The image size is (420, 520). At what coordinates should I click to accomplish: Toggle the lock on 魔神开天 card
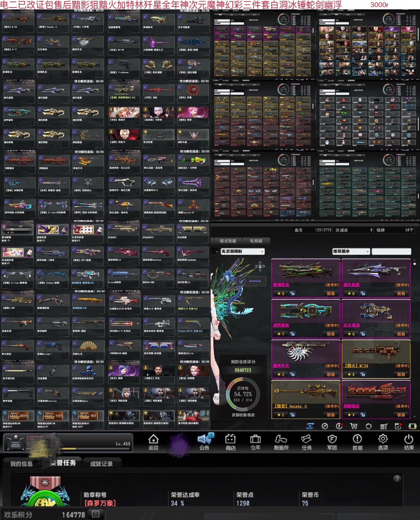(292, 374)
